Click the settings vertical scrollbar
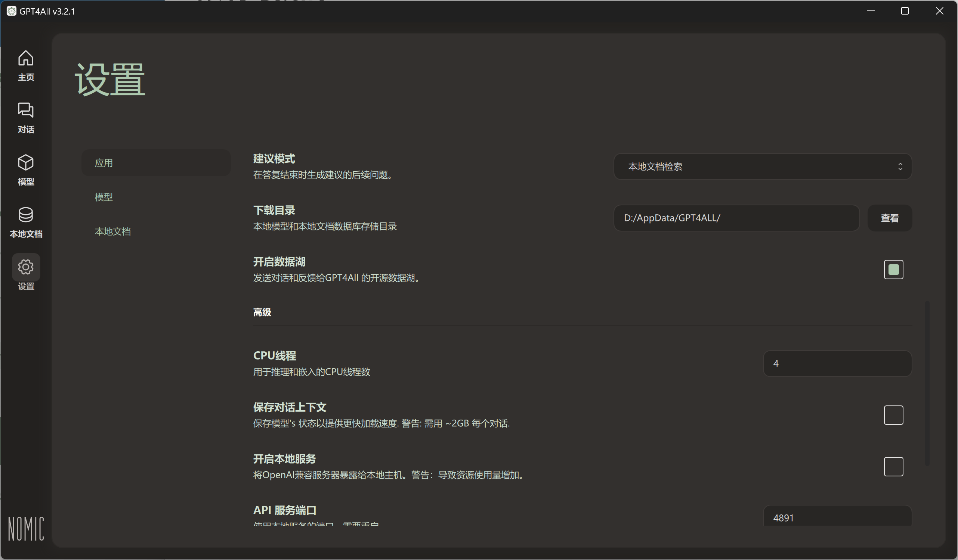 (x=927, y=383)
